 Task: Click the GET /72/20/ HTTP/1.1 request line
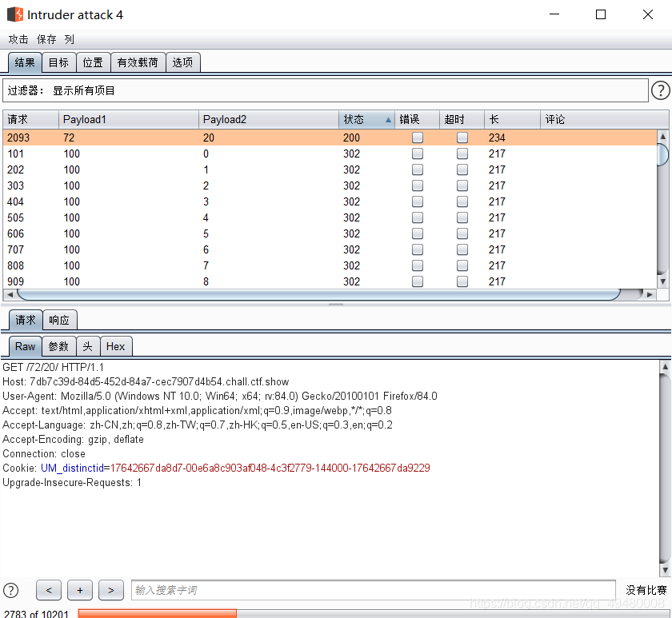53,368
